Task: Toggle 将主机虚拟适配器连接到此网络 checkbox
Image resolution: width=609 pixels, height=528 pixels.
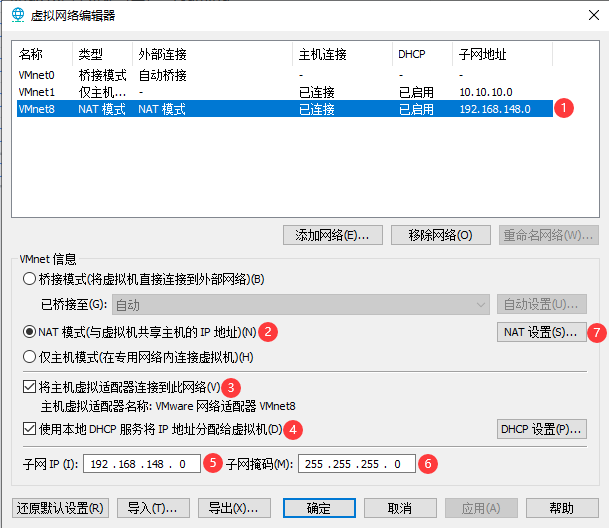Action: pos(30,387)
